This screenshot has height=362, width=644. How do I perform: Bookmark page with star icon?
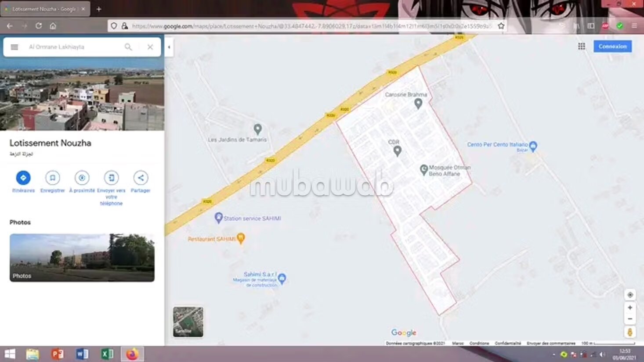[501, 26]
